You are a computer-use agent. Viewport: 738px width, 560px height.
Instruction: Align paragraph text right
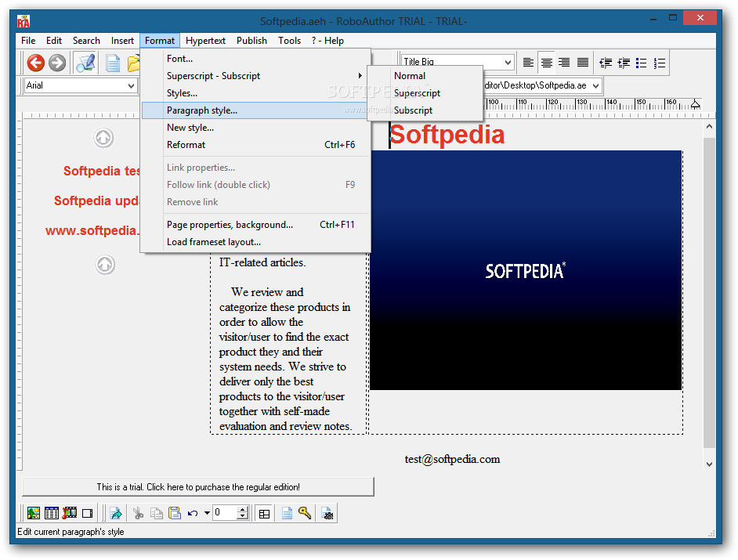564,62
